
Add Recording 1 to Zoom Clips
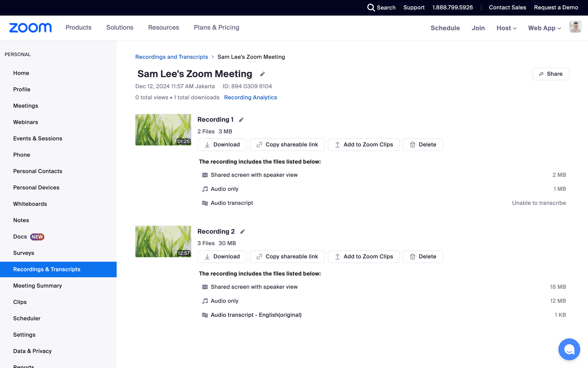tap(364, 144)
